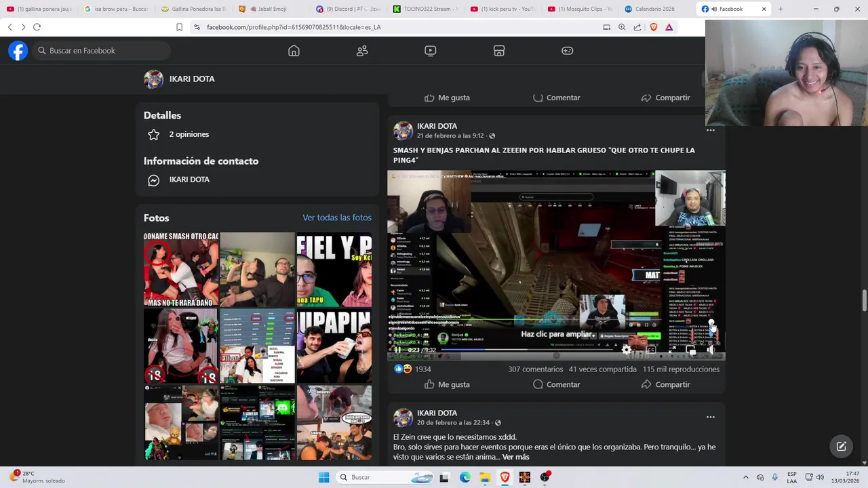The image size is (868, 488).
Task: Switch to 'Calendario 2026' tab
Action: [x=656, y=9]
